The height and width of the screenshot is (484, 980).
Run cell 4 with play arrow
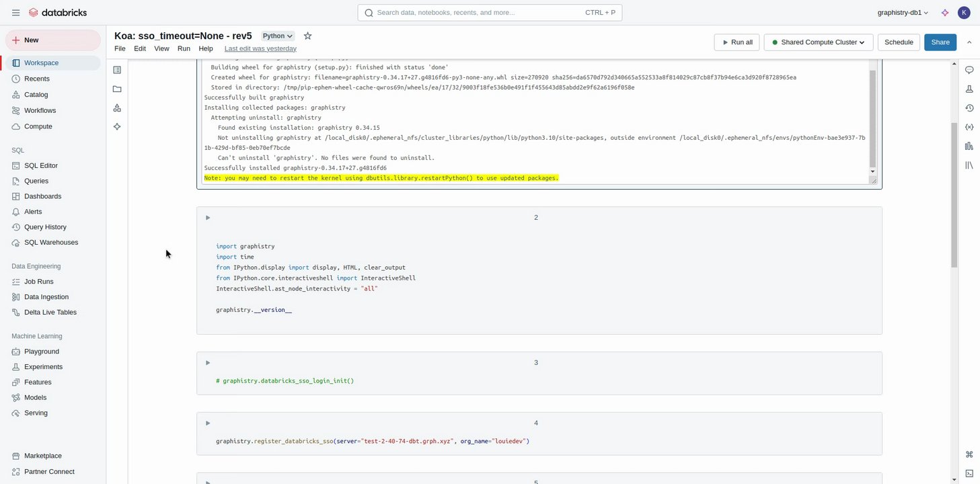[x=208, y=424]
